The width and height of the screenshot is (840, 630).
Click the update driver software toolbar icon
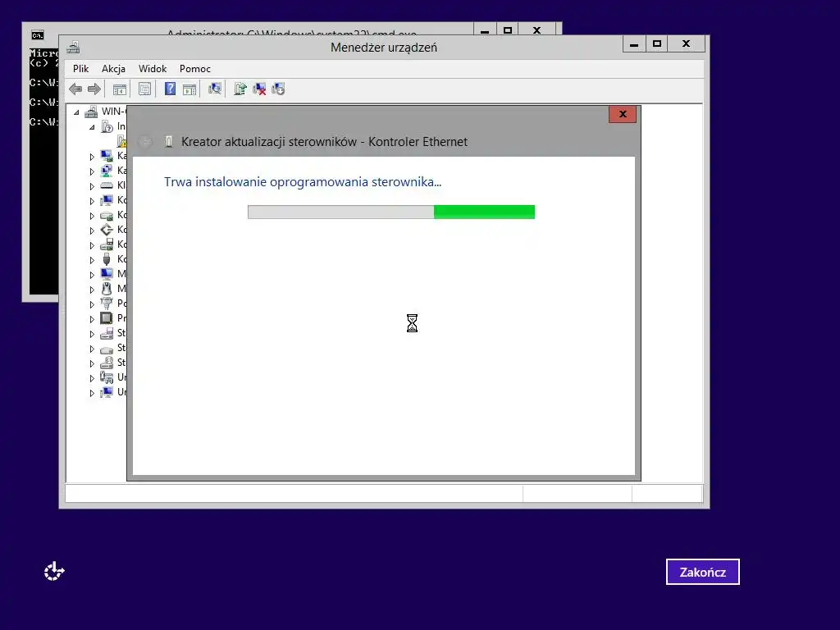(x=240, y=89)
